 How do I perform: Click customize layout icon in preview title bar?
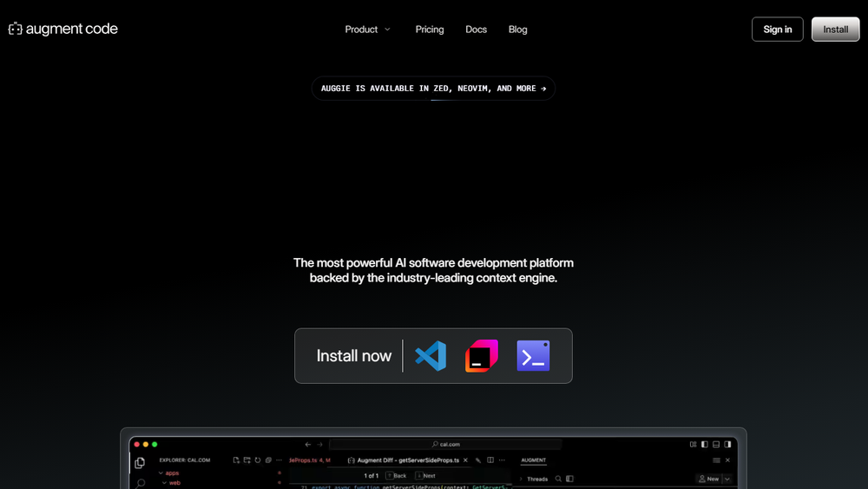pos(693,444)
